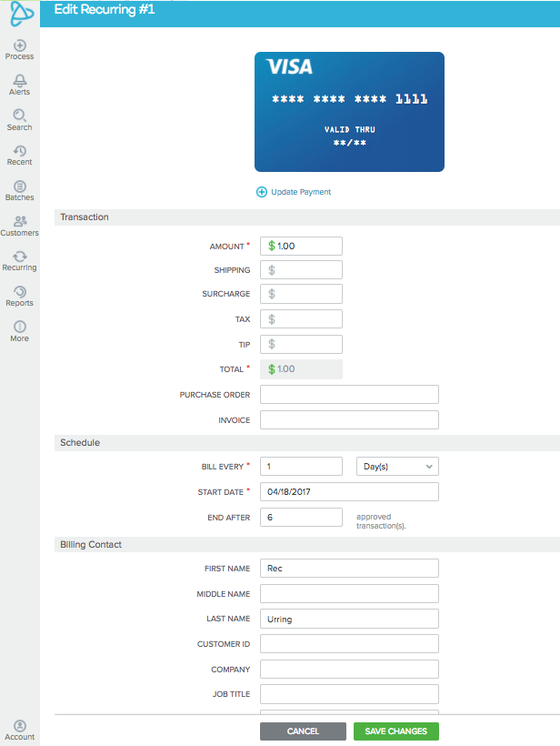Click the 'approved transaction(s).' text
Screen dimensions: 560x746
coord(381,521)
